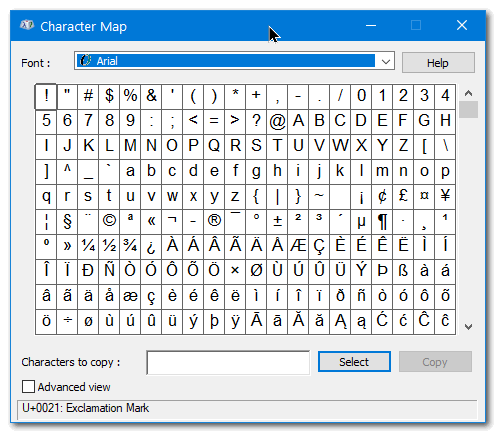The height and width of the screenshot is (434, 497).
Task: Select the one-half ½ fraction character
Action: [x=109, y=246]
